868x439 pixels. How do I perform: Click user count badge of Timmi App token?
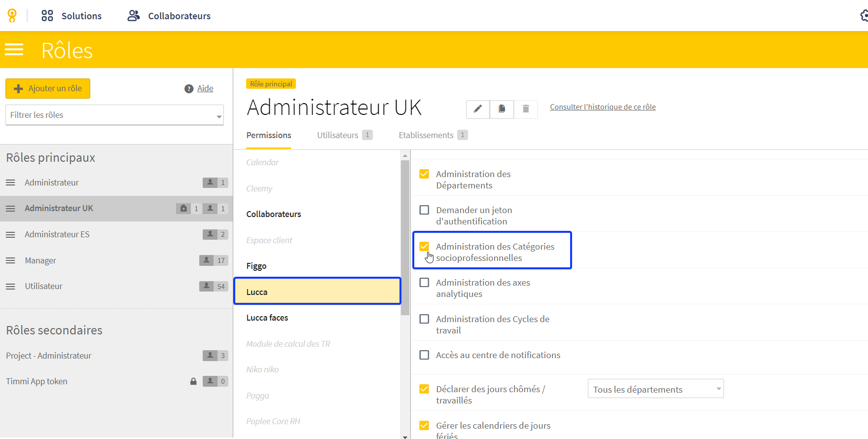(216, 381)
